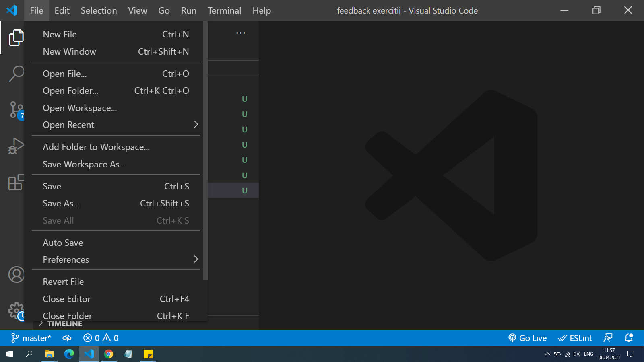Screen dimensions: 644x362
Task: Click the Go Live status bar button
Action: [x=527, y=338]
